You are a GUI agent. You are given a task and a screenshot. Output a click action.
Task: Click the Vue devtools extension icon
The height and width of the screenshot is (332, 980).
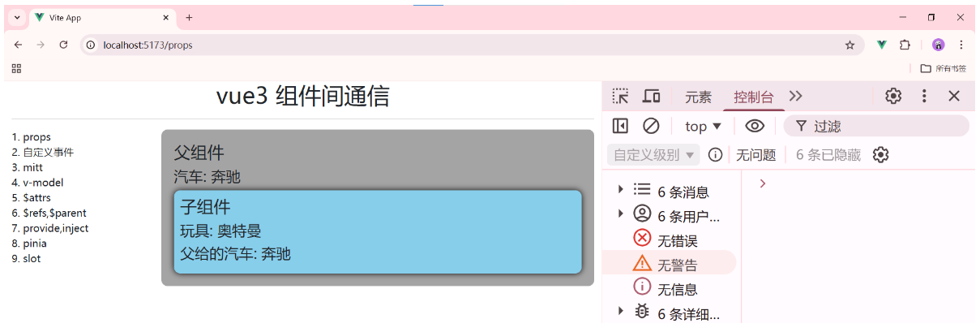tap(881, 45)
